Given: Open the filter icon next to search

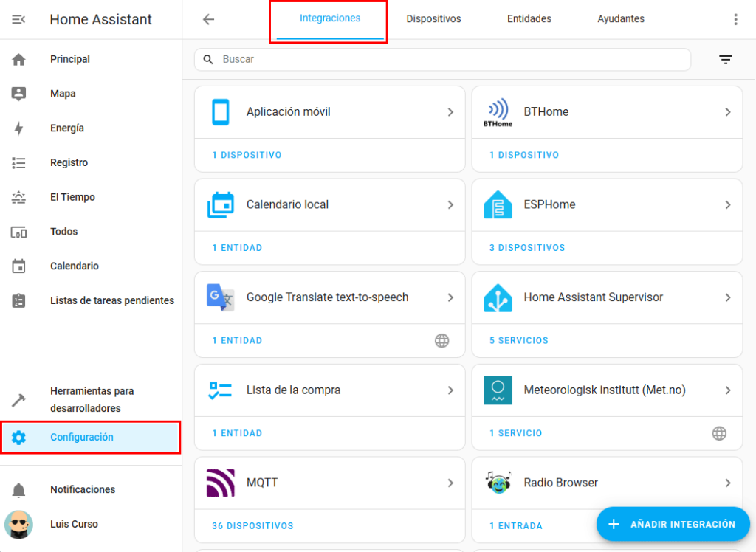Looking at the screenshot, I should [726, 60].
